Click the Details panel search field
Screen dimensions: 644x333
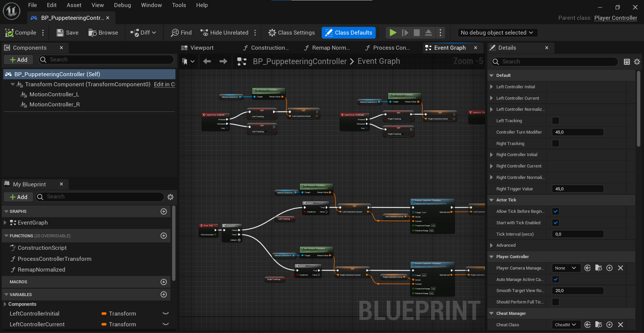point(553,62)
